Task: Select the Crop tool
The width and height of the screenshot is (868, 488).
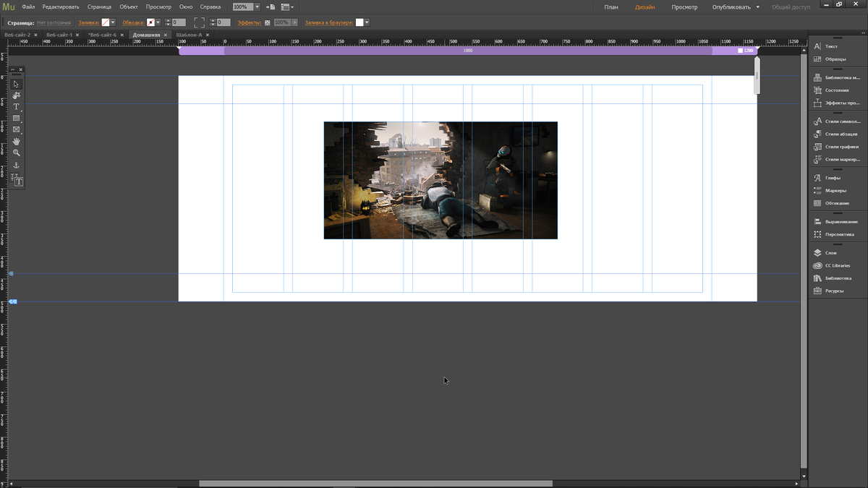Action: (x=16, y=95)
